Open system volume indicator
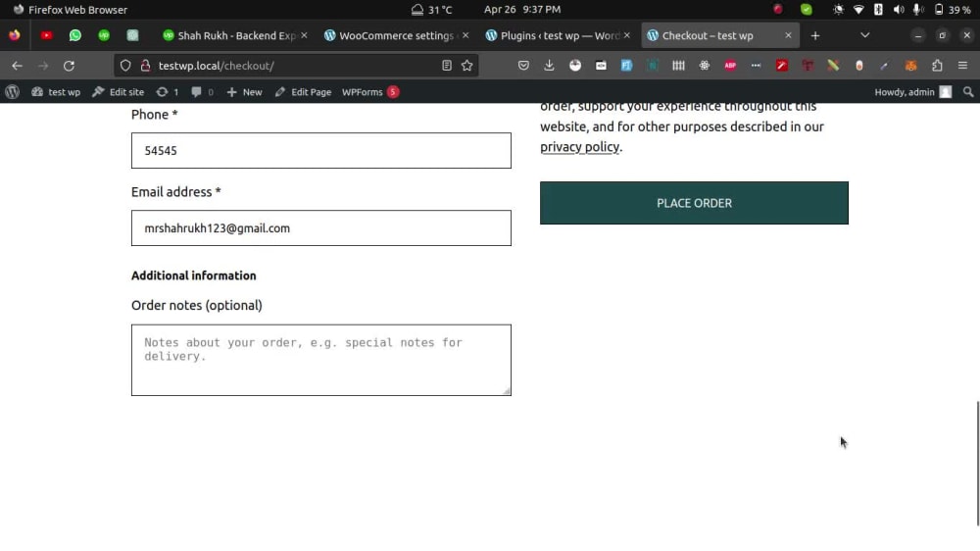 (x=898, y=10)
